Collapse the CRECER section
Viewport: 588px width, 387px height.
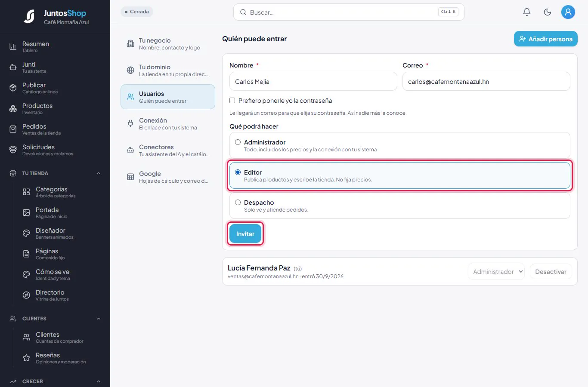point(99,381)
